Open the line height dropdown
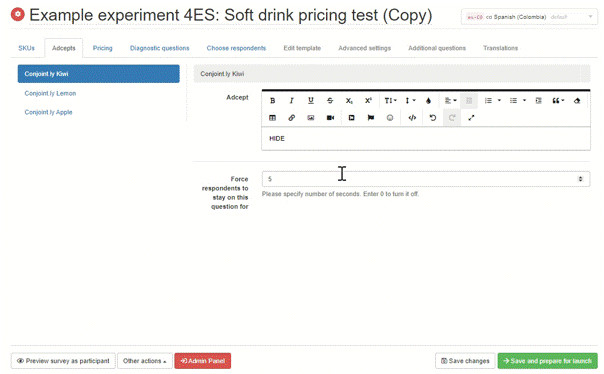The width and height of the screenshot is (604, 374). click(x=410, y=101)
